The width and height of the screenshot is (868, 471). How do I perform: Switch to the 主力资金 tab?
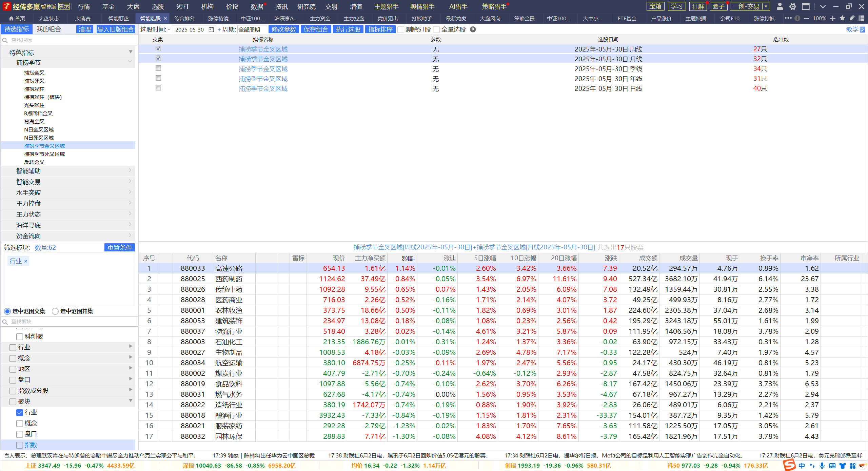[320, 18]
